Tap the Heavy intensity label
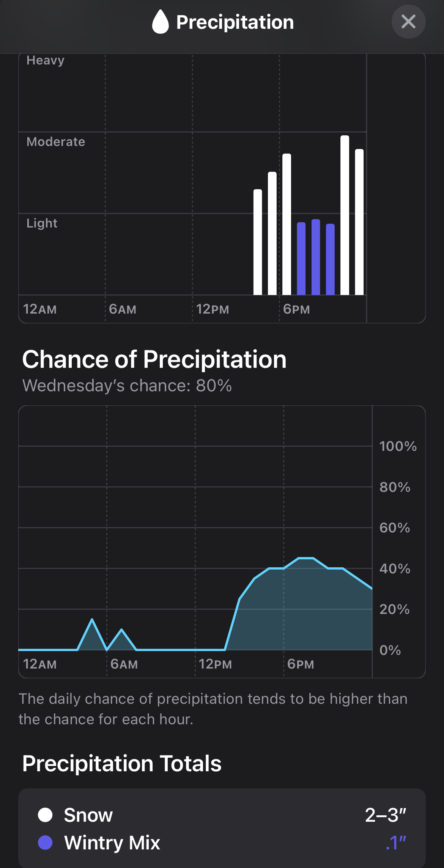This screenshot has height=868, width=444. [x=46, y=60]
